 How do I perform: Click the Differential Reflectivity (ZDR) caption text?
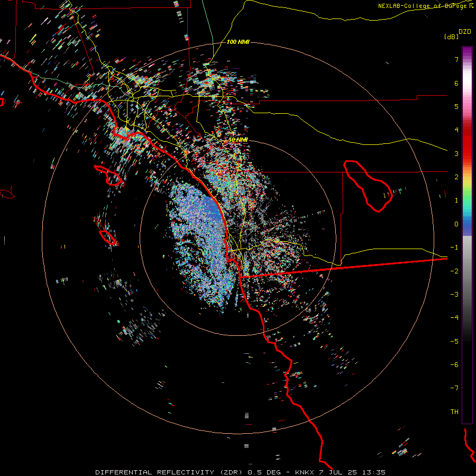click(170, 472)
